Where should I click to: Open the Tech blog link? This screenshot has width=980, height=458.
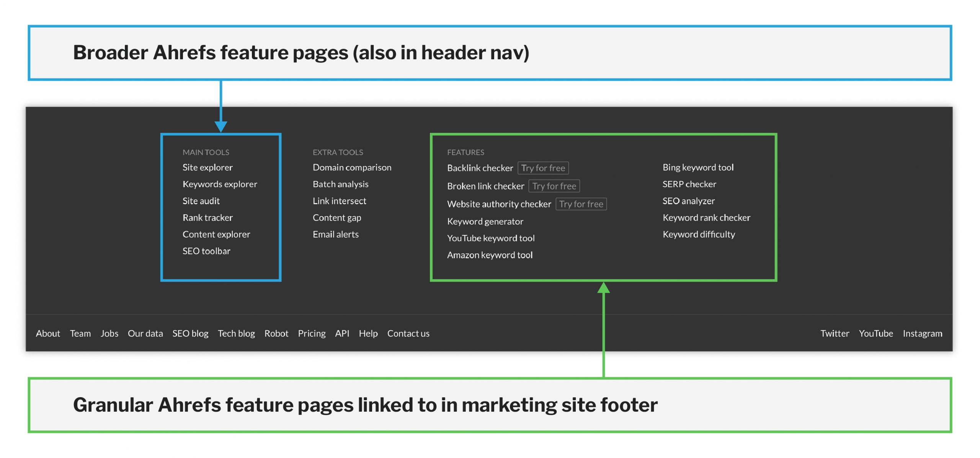click(236, 334)
